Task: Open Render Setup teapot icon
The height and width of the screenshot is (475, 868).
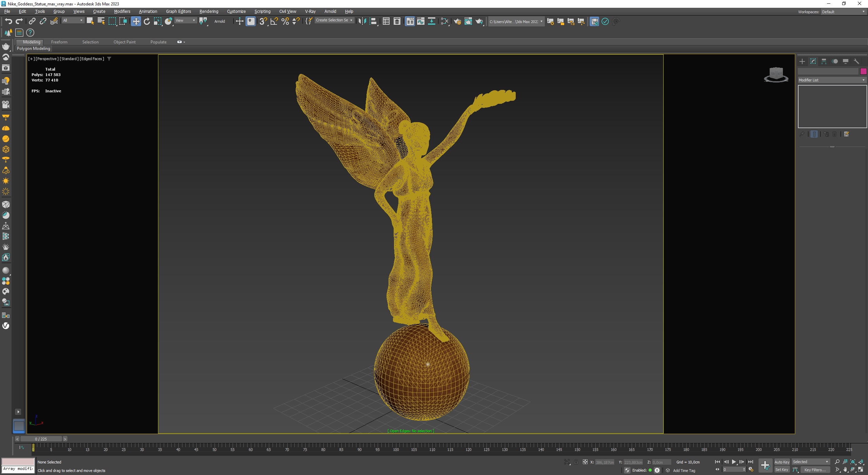Action: [457, 21]
